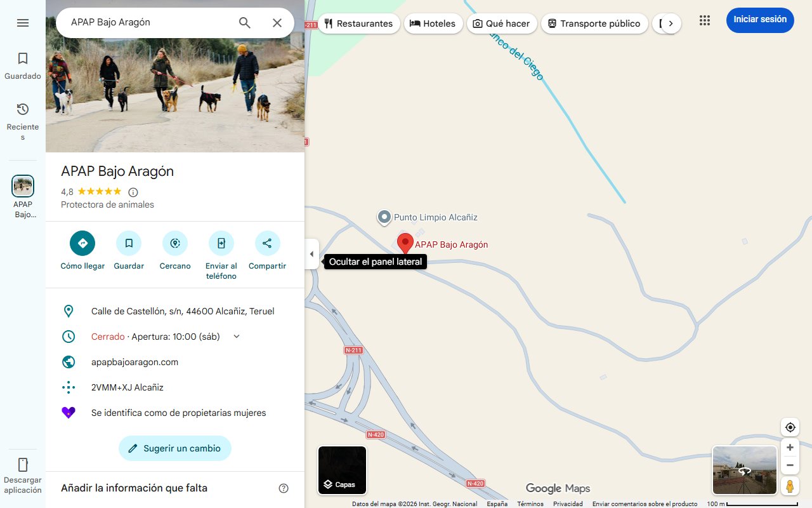This screenshot has width=812, height=508.
Task: Open directions with the Cómo llegar icon
Action: pos(82,243)
